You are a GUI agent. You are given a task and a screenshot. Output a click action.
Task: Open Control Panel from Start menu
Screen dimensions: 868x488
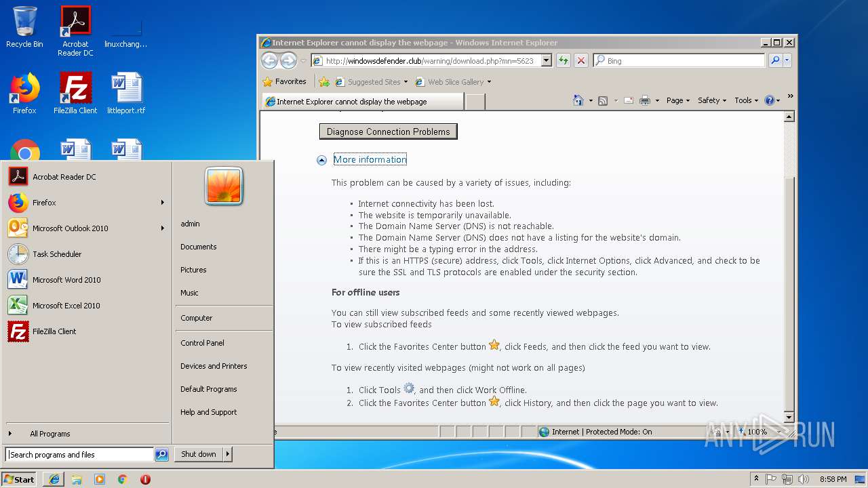click(202, 343)
